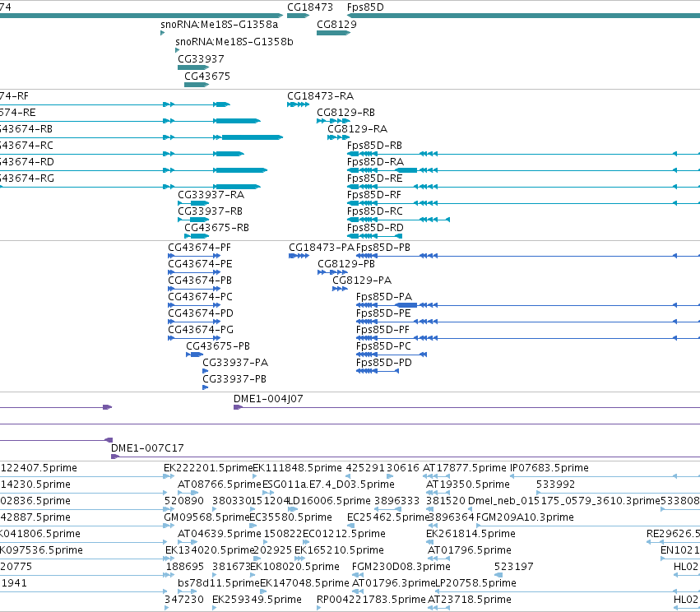Click protein label CG18473-PA
700x612 pixels.
[322, 248]
